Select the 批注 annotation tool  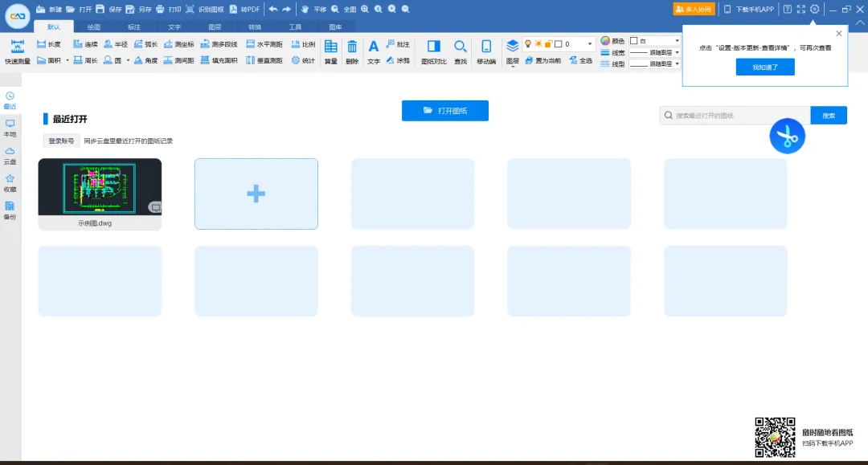point(398,44)
